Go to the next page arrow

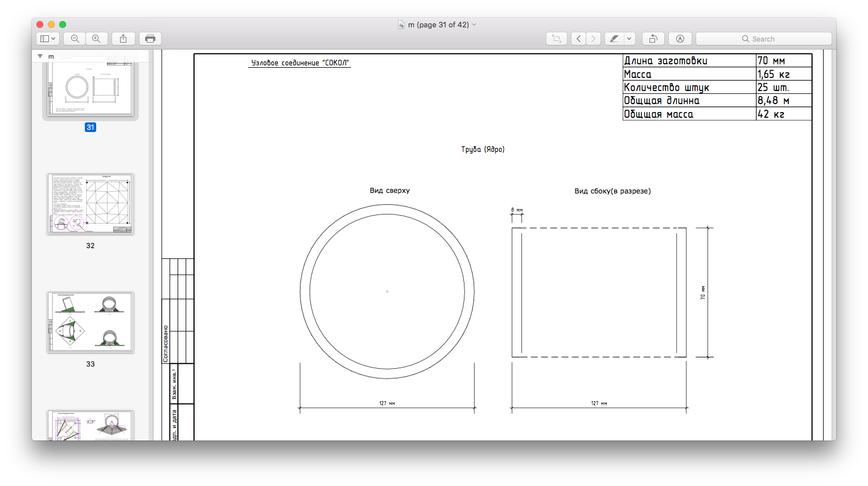click(593, 39)
